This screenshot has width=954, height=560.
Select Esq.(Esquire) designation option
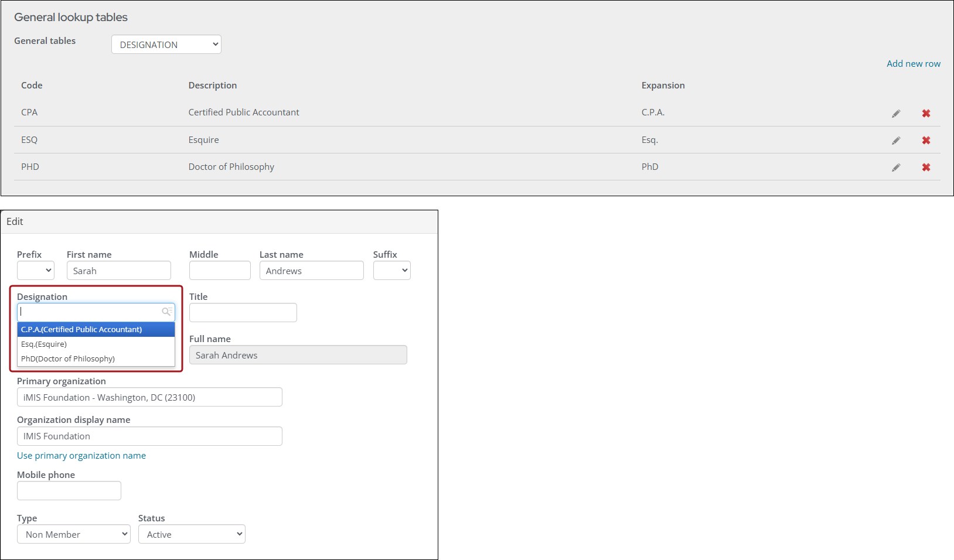pyautogui.click(x=96, y=344)
